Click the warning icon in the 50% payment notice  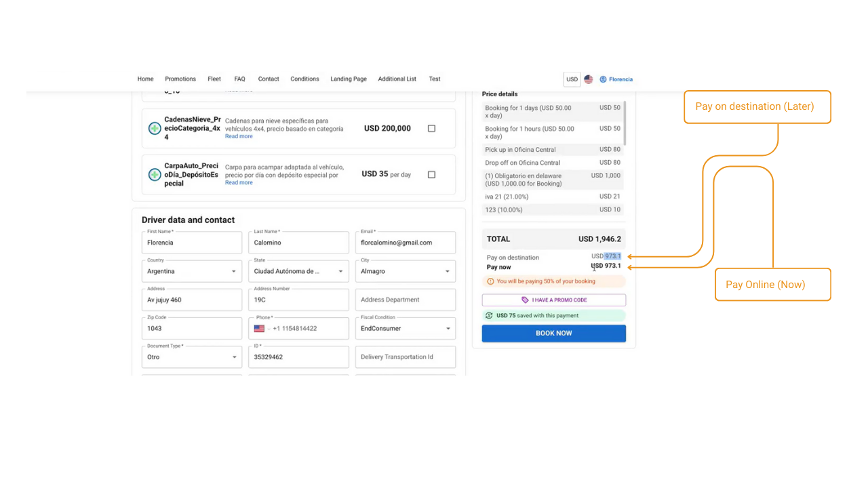click(490, 281)
